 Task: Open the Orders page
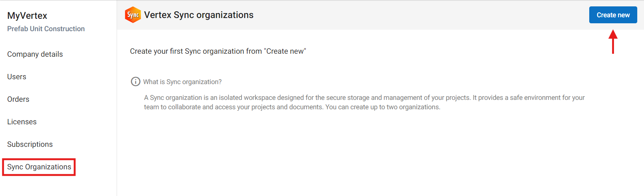pyautogui.click(x=18, y=99)
